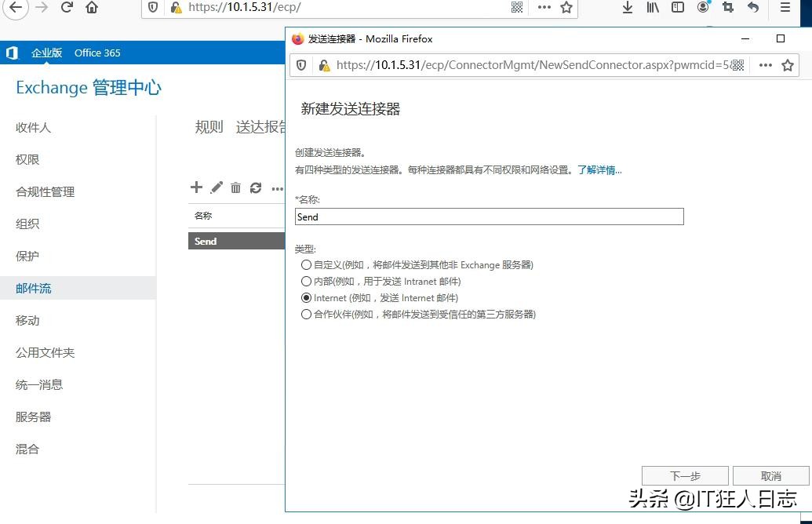
Task: Select the screenshot/crop toolbar icon
Action: click(x=728, y=8)
